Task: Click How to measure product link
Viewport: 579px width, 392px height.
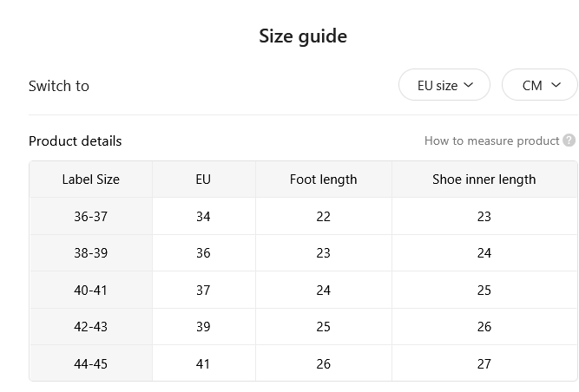Action: [x=491, y=140]
